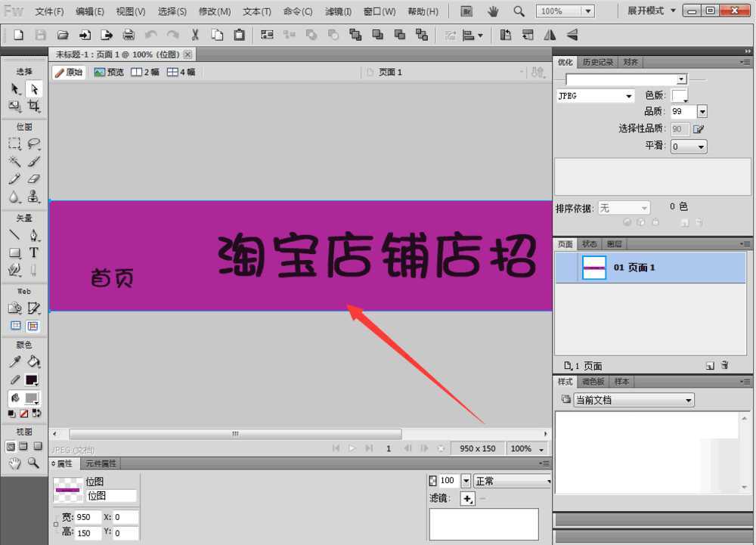This screenshot has width=756, height=545.
Task: Toggle the 2幅 (2-Up) view
Action: [145, 72]
